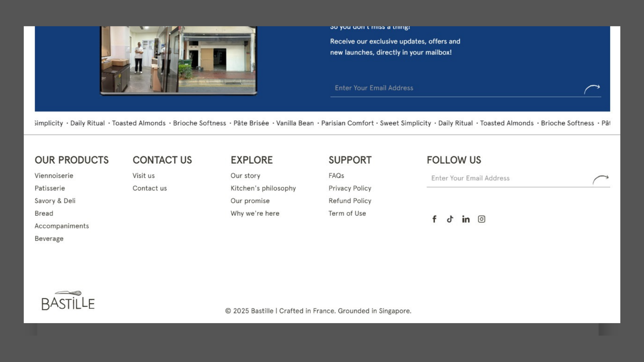Image resolution: width=644 pixels, height=362 pixels.
Task: Submit email with arrow under Follow Us
Action: click(601, 179)
